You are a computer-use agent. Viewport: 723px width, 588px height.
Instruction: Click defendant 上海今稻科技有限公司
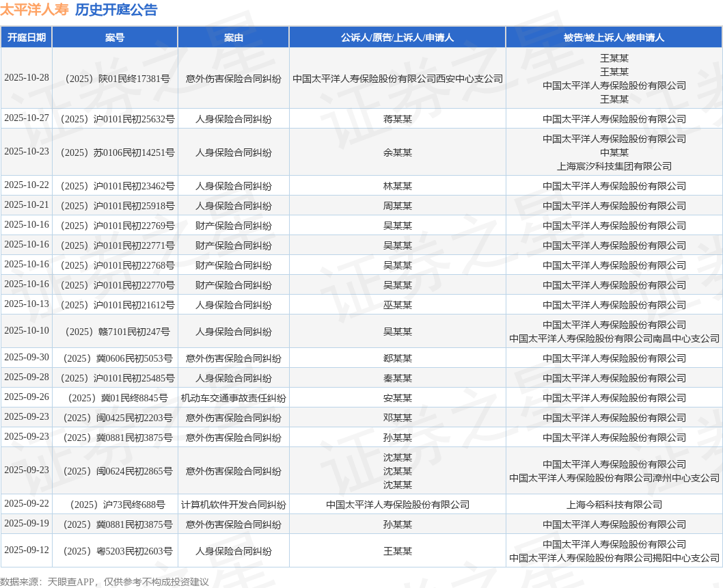pyautogui.click(x=614, y=505)
